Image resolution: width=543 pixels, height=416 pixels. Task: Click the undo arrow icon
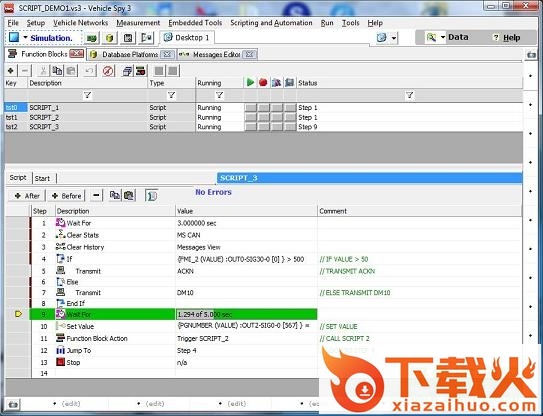click(x=89, y=71)
